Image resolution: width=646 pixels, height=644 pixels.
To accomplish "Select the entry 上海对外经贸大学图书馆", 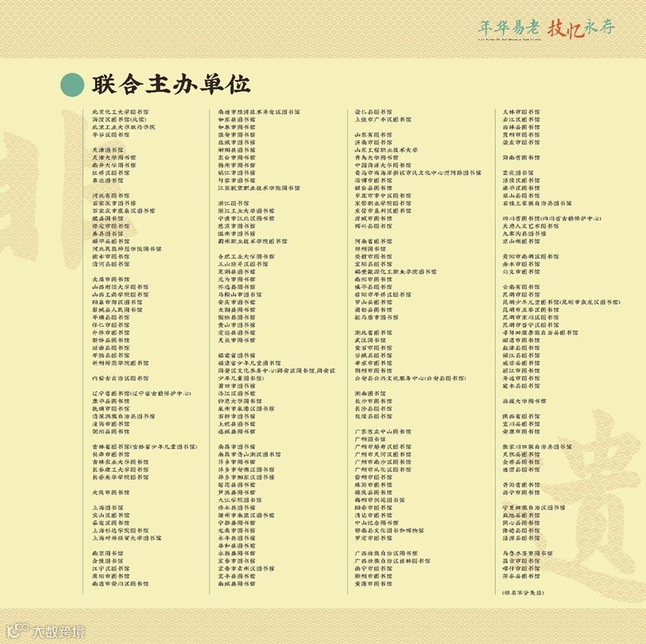I will 127,538.
